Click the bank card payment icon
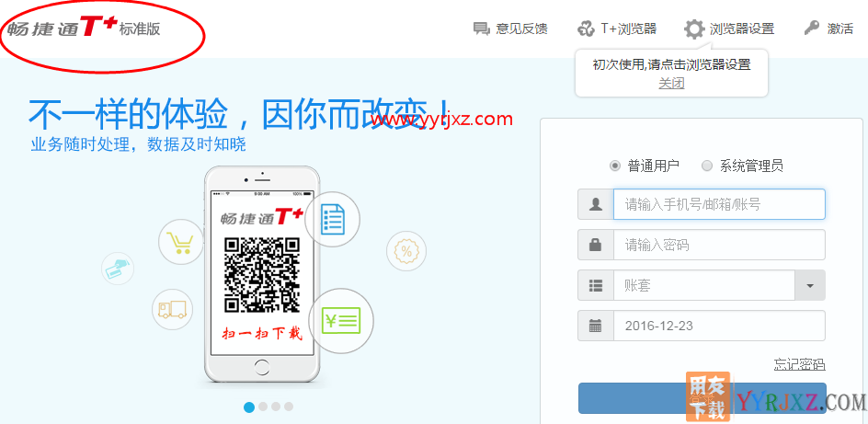868x424 pixels. [x=118, y=269]
